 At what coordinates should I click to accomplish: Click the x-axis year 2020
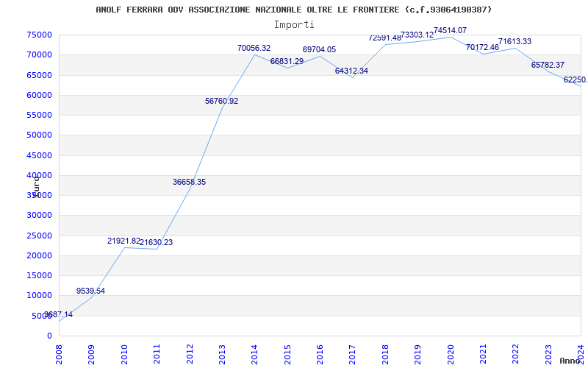point(451,354)
